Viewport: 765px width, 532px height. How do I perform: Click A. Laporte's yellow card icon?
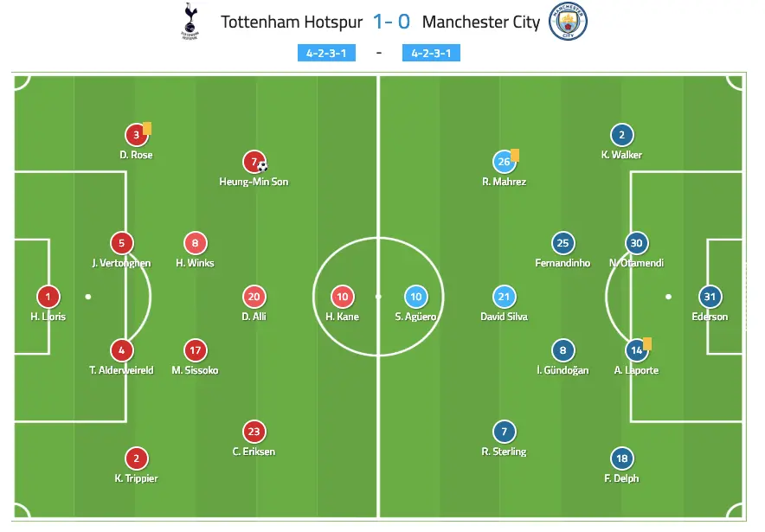(646, 343)
